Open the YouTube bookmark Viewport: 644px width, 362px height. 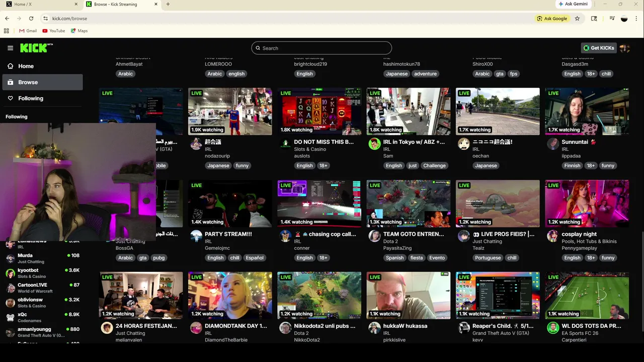pos(54,31)
